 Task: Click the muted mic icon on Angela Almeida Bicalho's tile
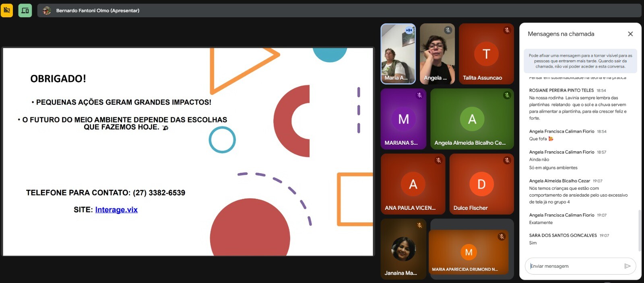point(507,95)
